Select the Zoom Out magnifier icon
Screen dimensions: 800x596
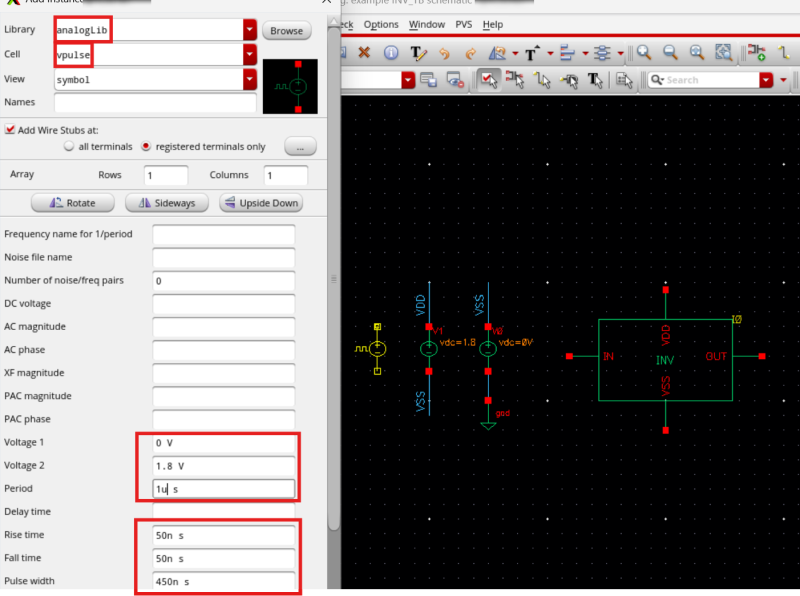pos(669,52)
